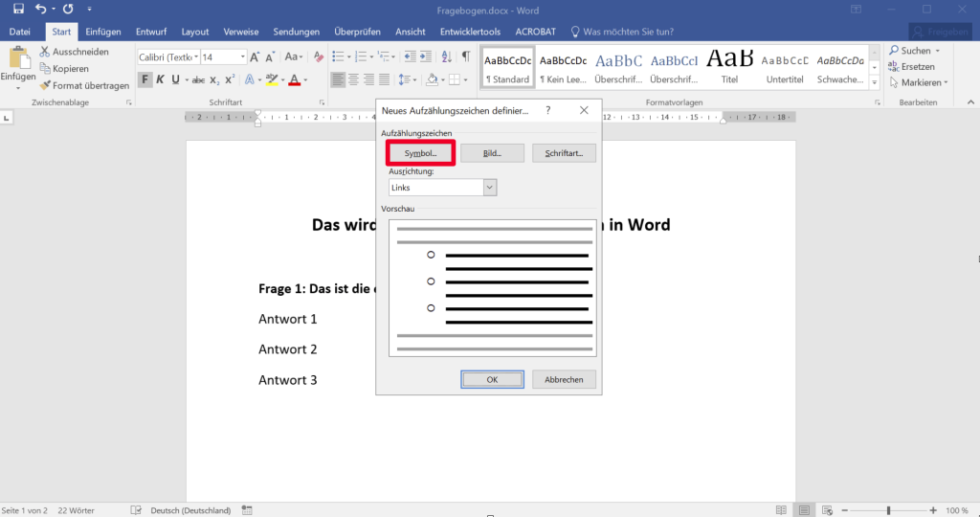Viewport: 980px width, 517px height.
Task: Click the shading paint bucket icon
Action: [432, 79]
